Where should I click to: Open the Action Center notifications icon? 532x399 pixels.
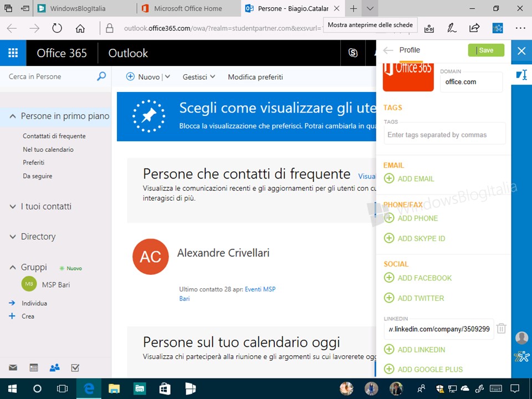(x=515, y=389)
